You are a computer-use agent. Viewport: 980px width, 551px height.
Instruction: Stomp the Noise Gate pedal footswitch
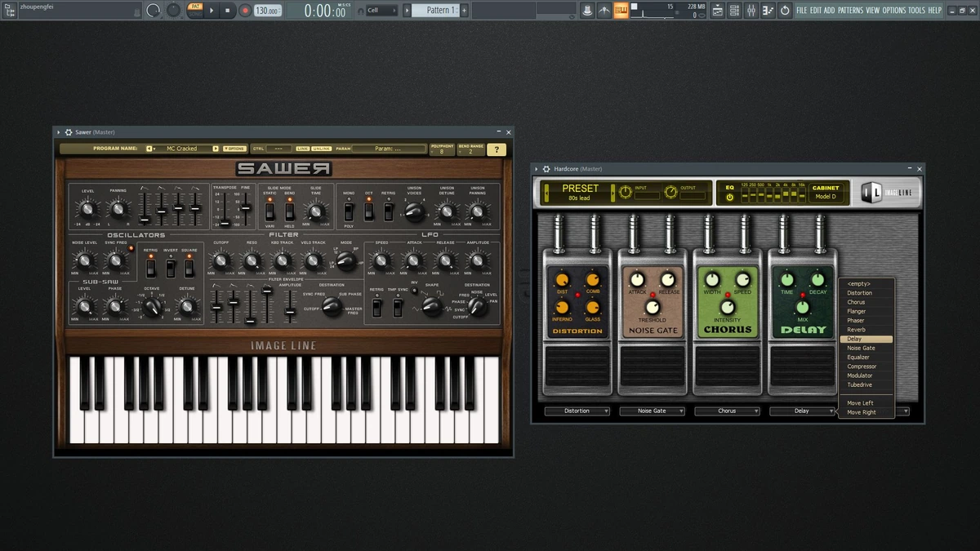point(653,366)
